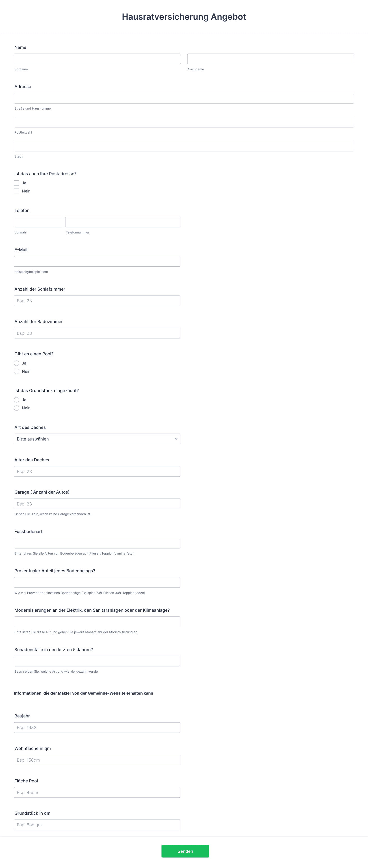
Task: Click the Straße und Hausnummer field
Action: coord(184,98)
